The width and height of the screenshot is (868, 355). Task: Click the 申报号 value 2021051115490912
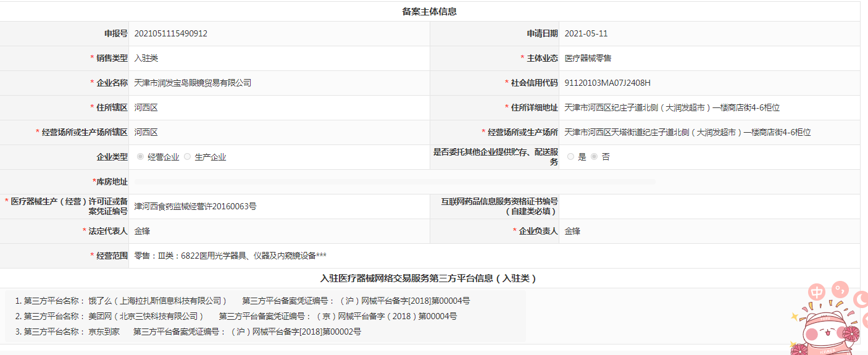pyautogui.click(x=171, y=34)
